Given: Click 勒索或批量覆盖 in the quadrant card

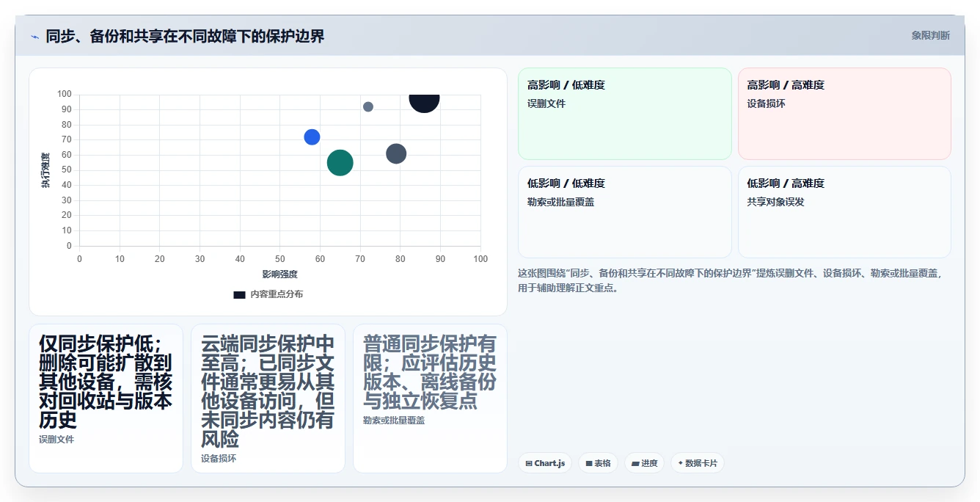Looking at the screenshot, I should coord(560,202).
